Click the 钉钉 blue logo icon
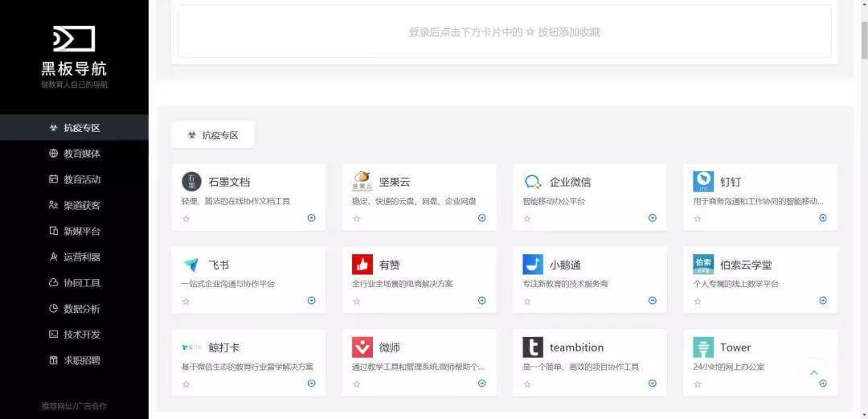 (x=703, y=182)
